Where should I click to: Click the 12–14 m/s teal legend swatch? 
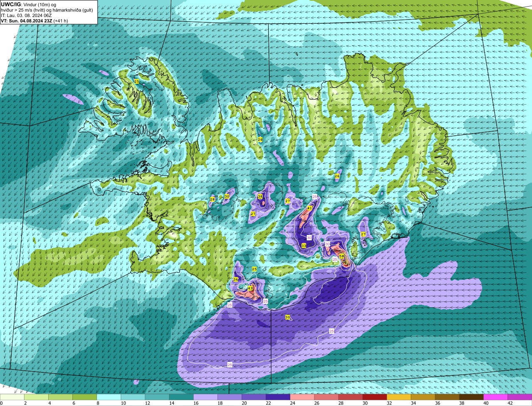tap(157, 397)
